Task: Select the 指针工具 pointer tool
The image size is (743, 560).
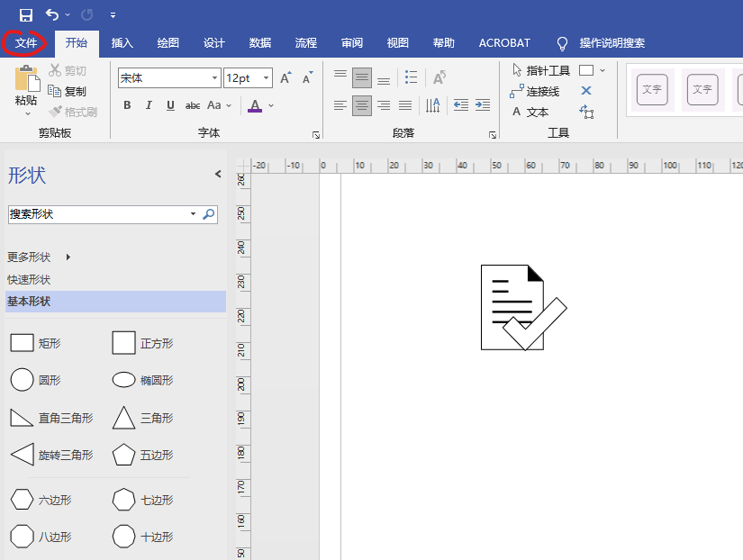Action: [x=540, y=70]
